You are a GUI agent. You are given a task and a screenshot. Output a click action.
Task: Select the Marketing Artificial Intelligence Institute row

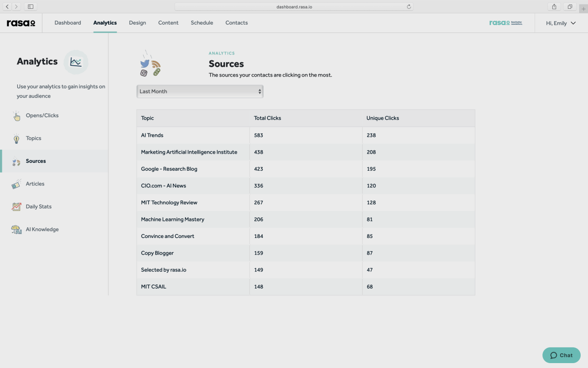click(x=306, y=152)
